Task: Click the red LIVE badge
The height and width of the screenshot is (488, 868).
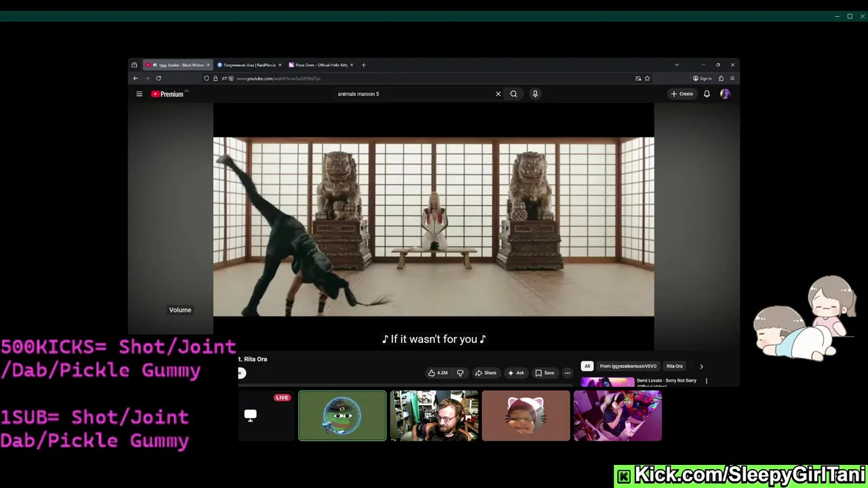Action: tap(282, 397)
